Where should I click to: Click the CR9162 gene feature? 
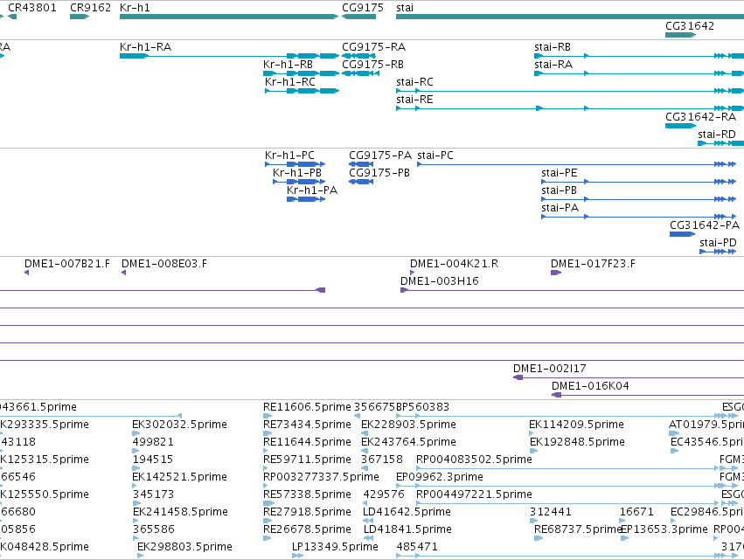[x=80, y=17]
